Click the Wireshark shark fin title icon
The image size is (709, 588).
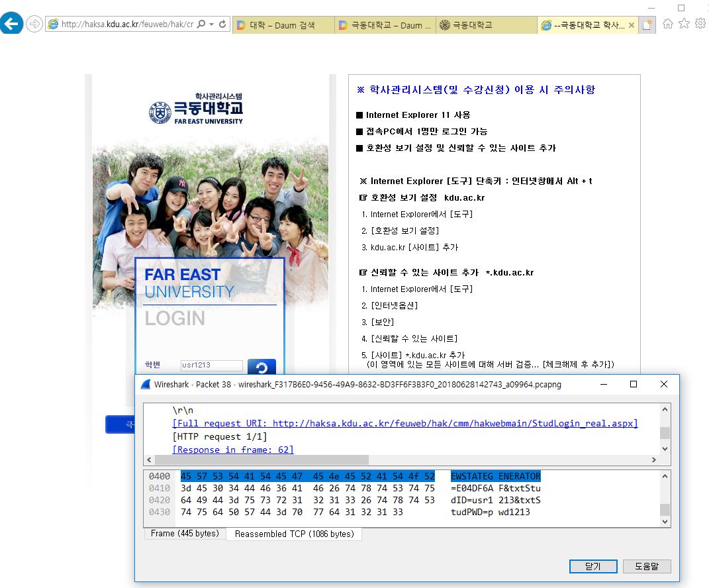point(146,385)
